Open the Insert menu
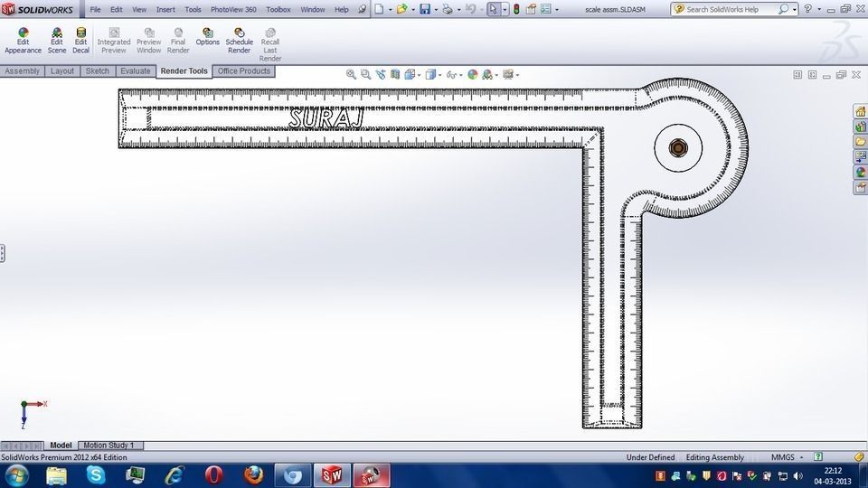Image resolution: width=868 pixels, height=488 pixels. pyautogui.click(x=165, y=9)
